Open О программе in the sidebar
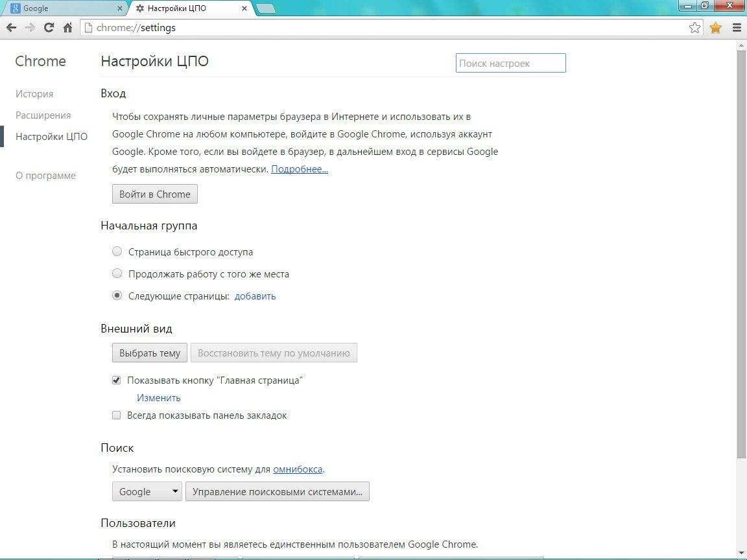 46,176
